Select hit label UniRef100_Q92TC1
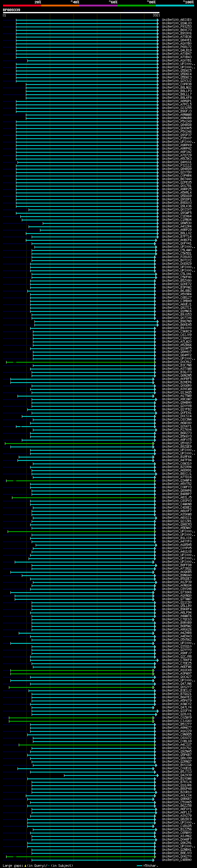Image resolution: width=197 pixels, height=868 pixels. (177, 308)
